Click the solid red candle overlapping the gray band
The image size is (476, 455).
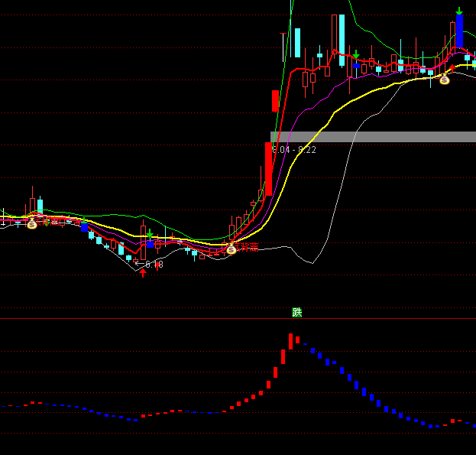268,168
